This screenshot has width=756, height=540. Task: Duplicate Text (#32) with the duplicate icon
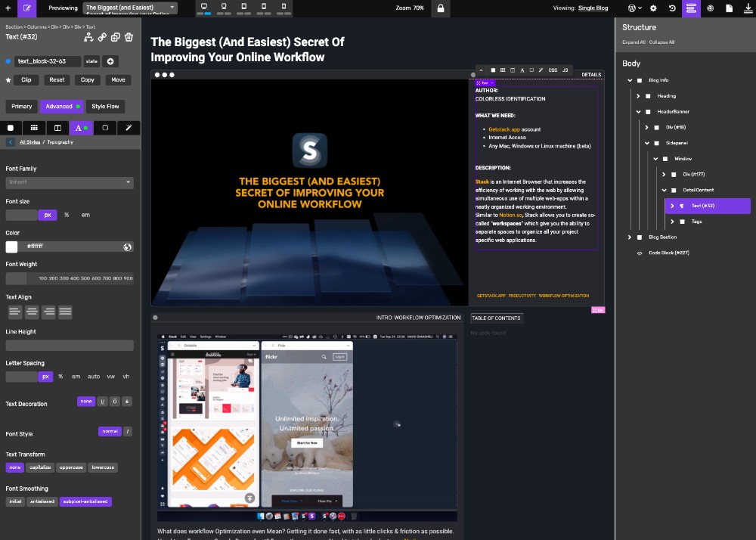115,37
